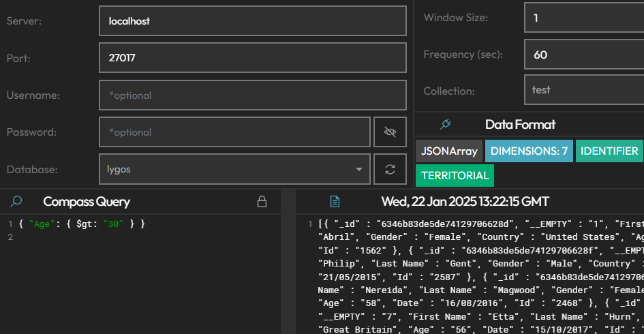Viewport: 644px width, 334px height.
Task: Open the Database dropdown showing lygos
Action: pos(234,169)
